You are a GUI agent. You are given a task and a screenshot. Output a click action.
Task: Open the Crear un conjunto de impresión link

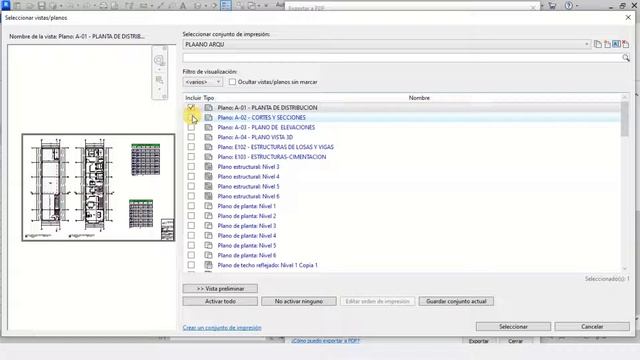pos(222,328)
